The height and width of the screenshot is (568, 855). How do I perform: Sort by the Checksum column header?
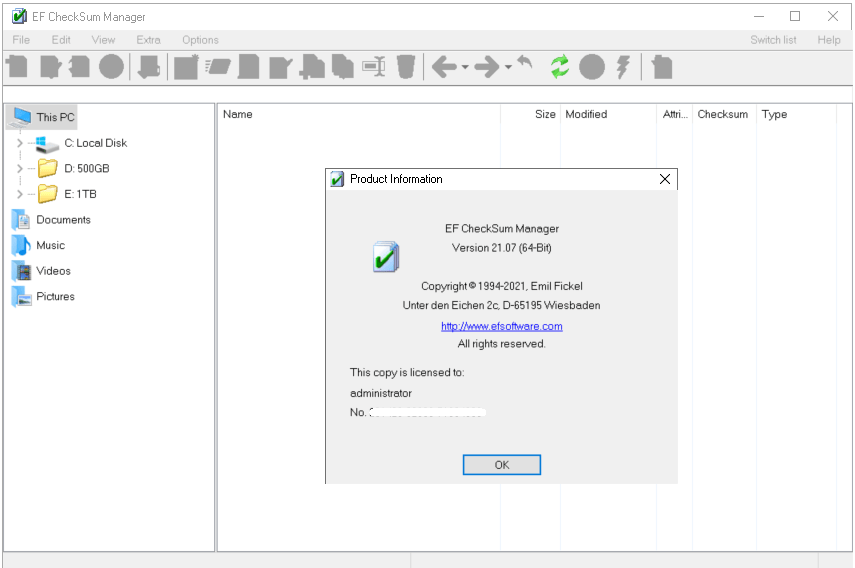point(724,114)
